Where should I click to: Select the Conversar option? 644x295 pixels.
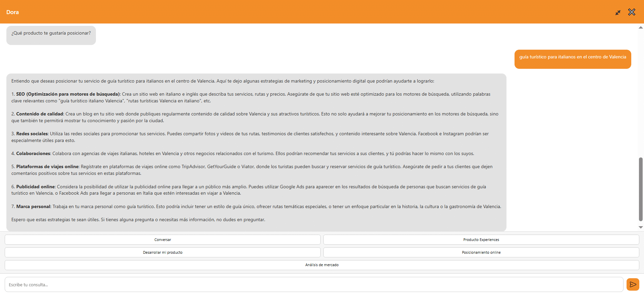pyautogui.click(x=163, y=240)
